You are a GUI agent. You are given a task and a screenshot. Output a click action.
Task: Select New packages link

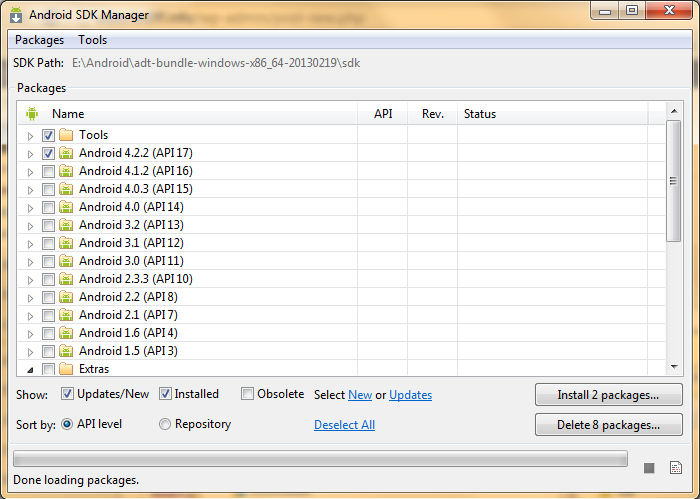click(x=360, y=395)
